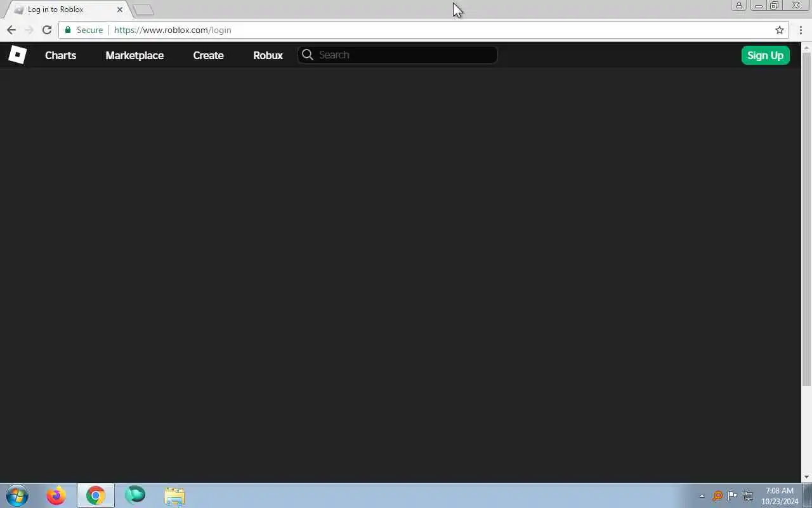Show hidden system tray icons arrow

tap(702, 496)
